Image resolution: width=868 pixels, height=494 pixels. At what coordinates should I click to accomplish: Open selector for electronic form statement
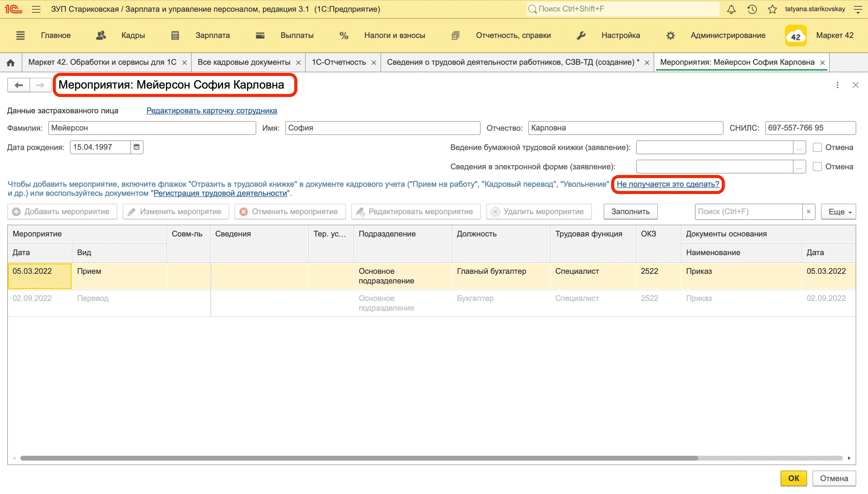pos(799,167)
